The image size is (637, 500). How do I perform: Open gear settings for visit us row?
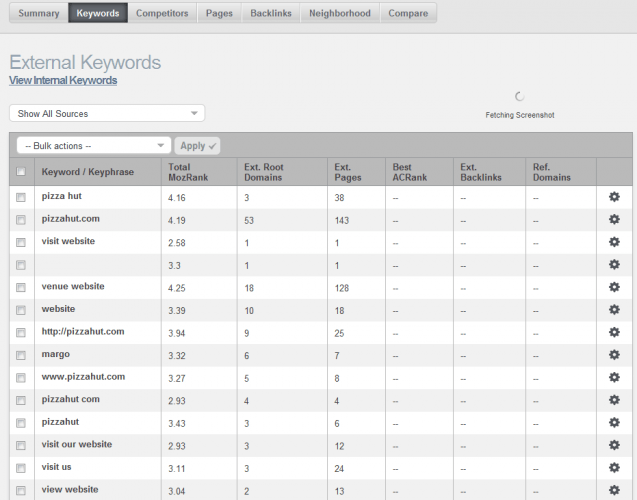click(614, 468)
